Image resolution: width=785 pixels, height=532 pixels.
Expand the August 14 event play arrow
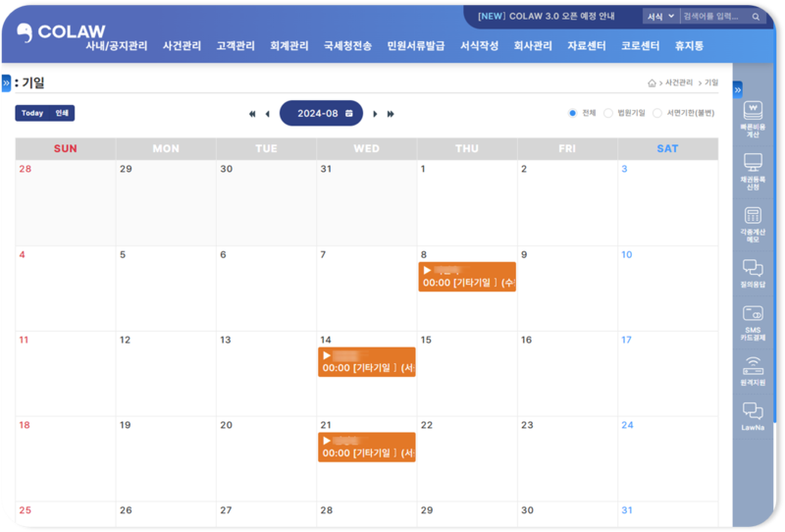pos(327,355)
